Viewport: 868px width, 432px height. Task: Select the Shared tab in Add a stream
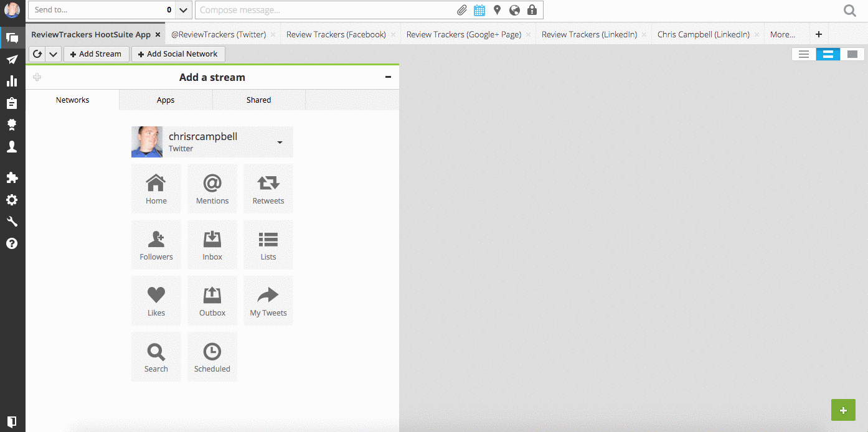pos(259,100)
